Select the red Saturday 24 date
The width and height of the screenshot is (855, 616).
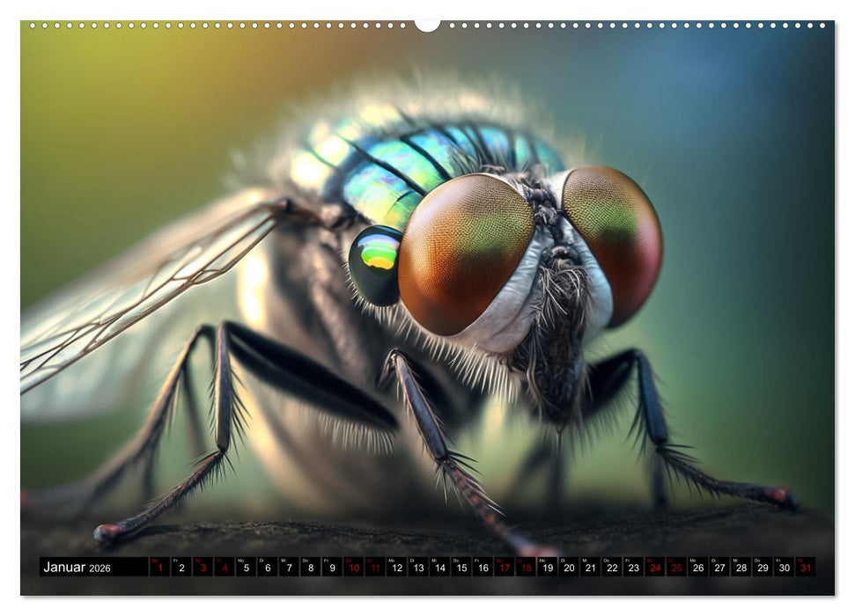coord(655,568)
